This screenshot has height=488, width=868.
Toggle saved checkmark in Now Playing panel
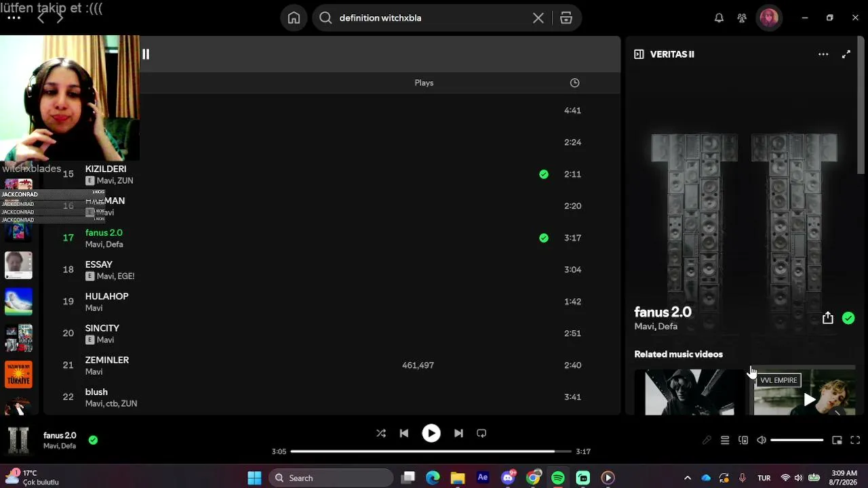[x=848, y=318]
